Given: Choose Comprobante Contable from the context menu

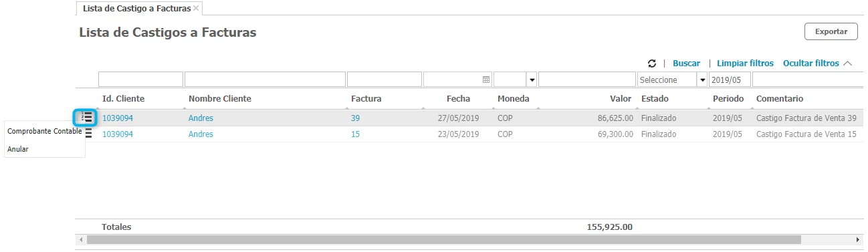Looking at the screenshot, I should [x=44, y=131].
